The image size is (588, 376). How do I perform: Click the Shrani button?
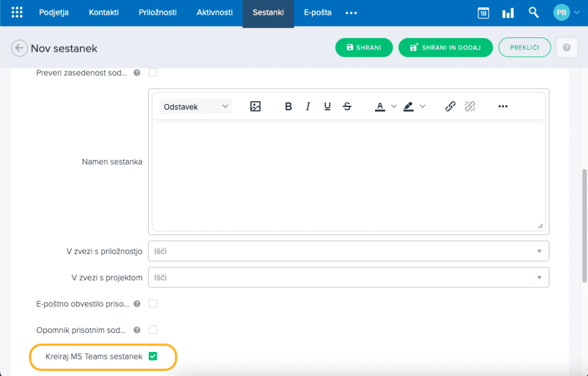pyautogui.click(x=363, y=48)
